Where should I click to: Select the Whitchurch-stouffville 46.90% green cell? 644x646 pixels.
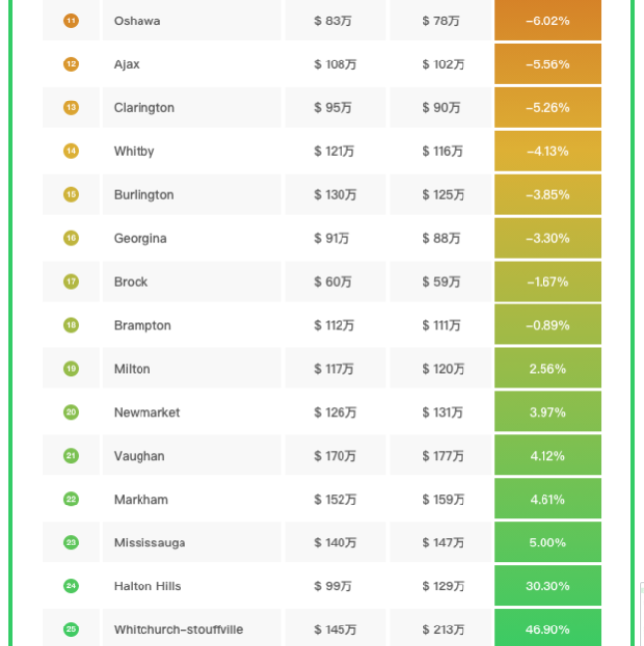point(547,629)
